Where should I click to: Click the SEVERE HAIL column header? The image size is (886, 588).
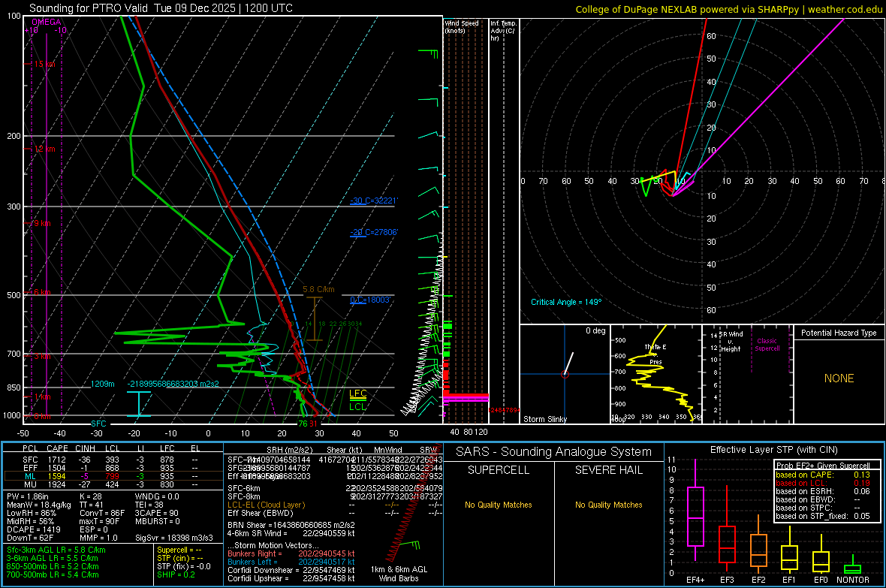coord(608,470)
